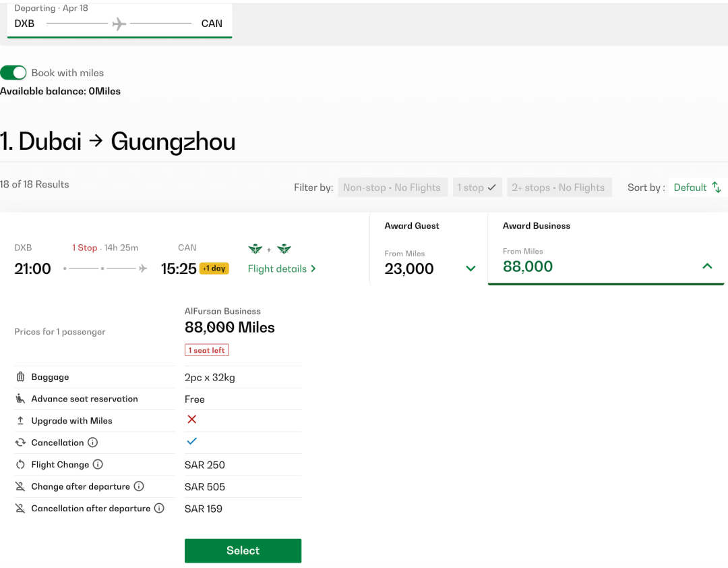728x568 pixels.
Task: Click the 15:25 arrival time
Action: (179, 268)
